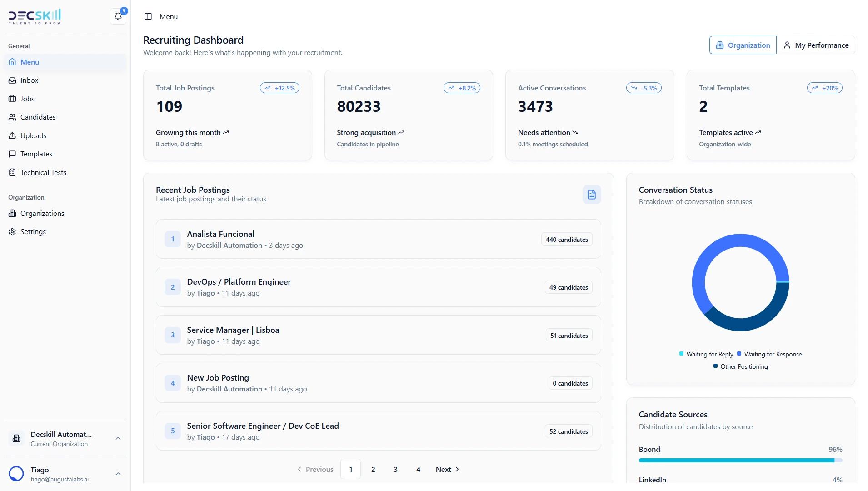Click the Other Positioning legend swatch
The height and width of the screenshot is (491, 868).
point(715,366)
